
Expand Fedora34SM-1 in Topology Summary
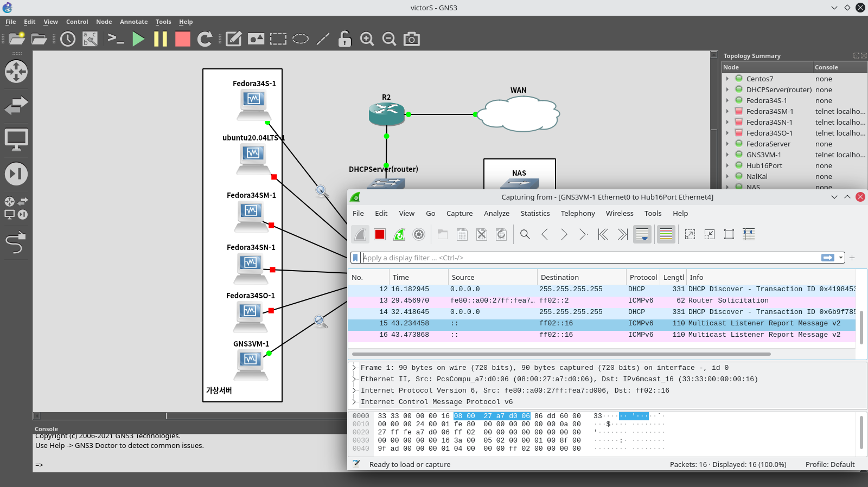tap(727, 111)
